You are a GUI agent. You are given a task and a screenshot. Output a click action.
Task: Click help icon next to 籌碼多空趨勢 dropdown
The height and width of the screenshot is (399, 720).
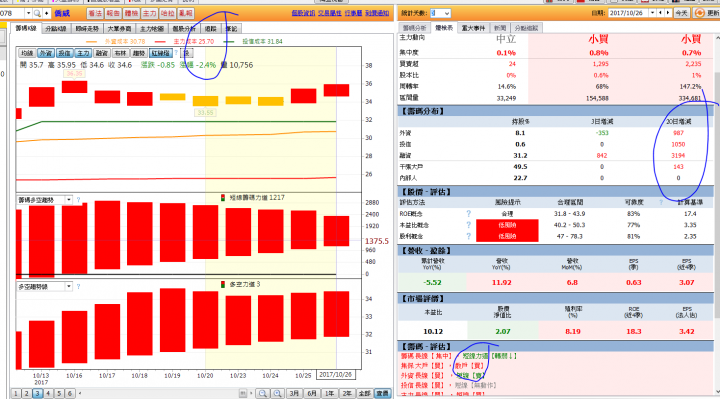tap(78, 200)
